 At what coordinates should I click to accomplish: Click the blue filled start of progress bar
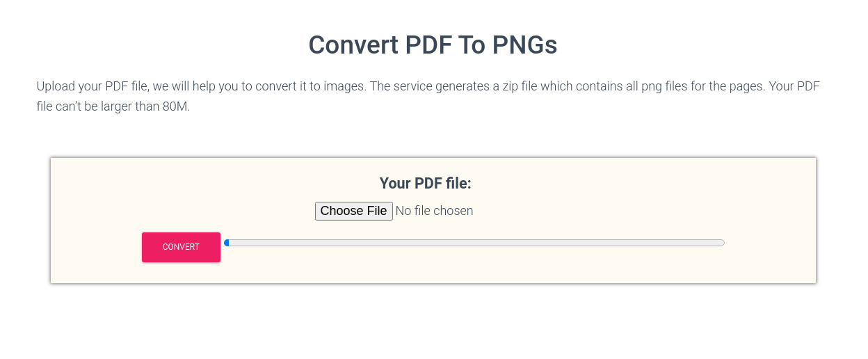click(x=227, y=243)
